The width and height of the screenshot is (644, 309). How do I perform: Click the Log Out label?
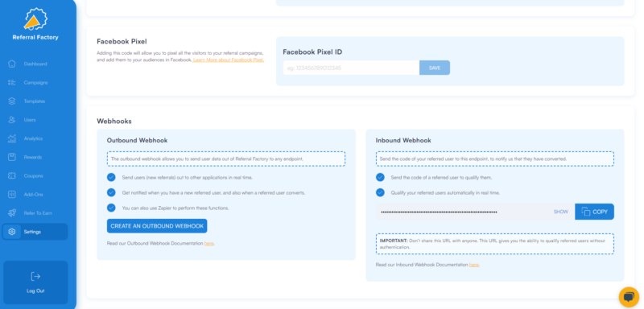(35, 291)
